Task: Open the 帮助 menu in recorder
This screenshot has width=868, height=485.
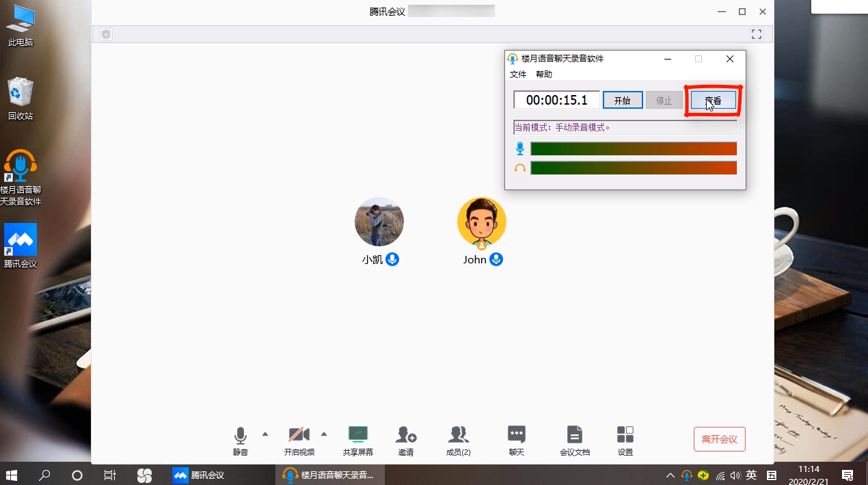Action: (544, 75)
